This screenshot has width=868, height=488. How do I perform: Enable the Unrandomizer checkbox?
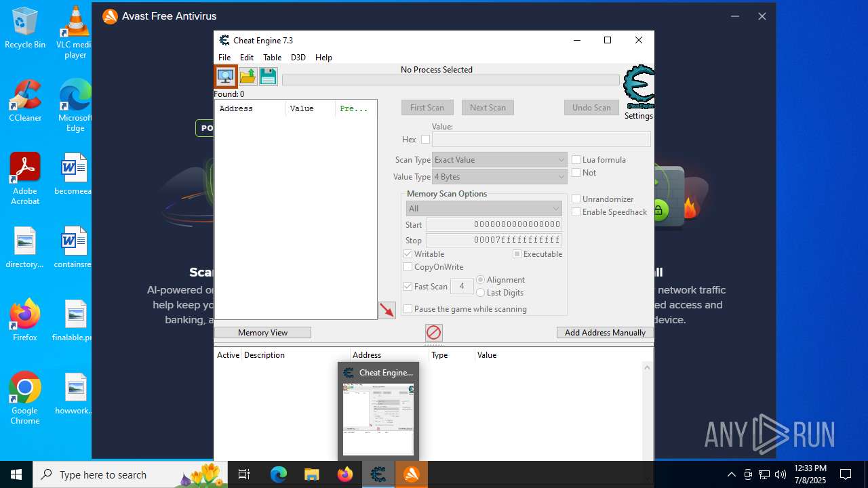point(576,199)
